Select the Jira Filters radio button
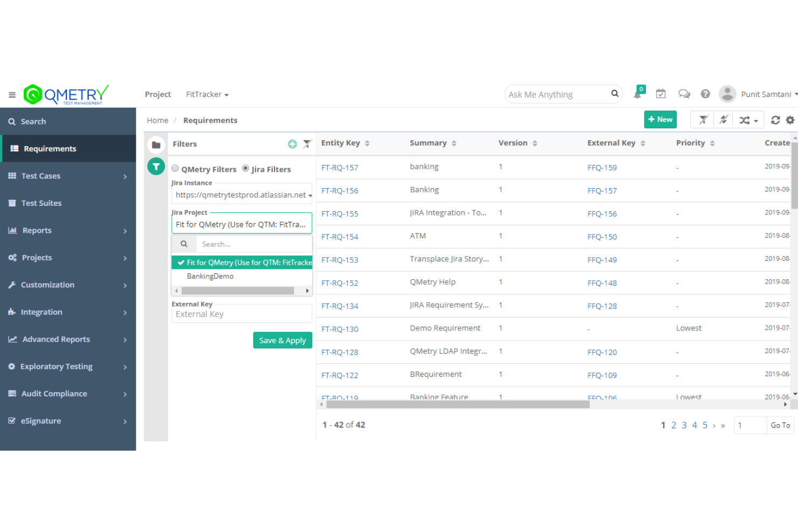 point(246,169)
